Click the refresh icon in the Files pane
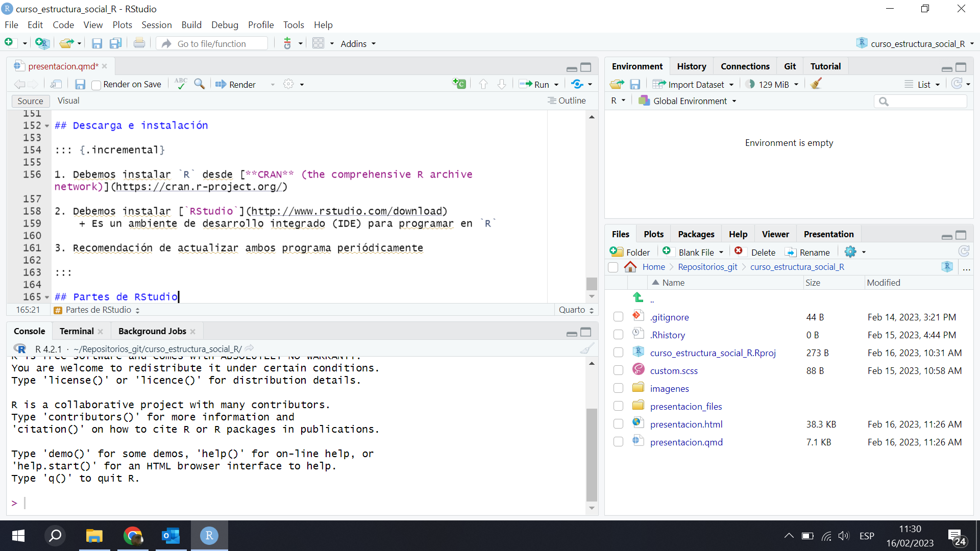The height and width of the screenshot is (551, 980). pyautogui.click(x=964, y=252)
